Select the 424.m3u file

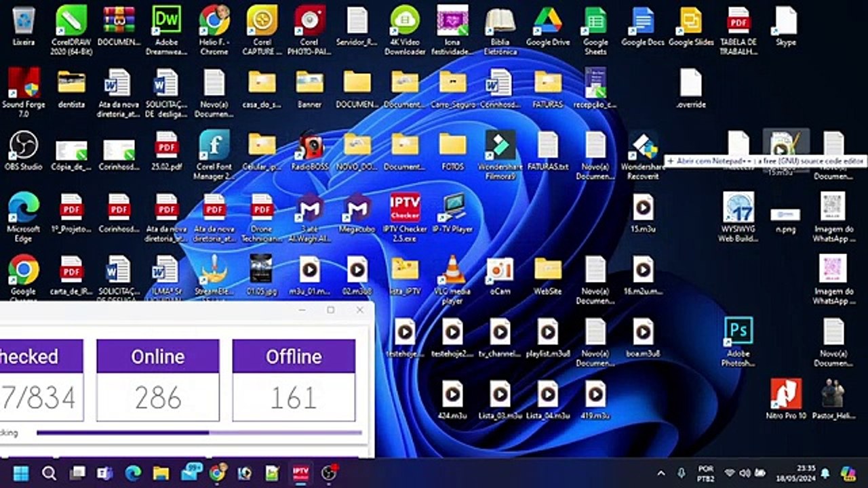coord(452,400)
